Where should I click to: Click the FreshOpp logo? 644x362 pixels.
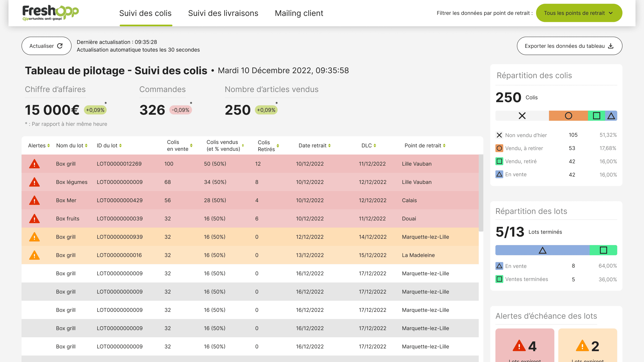[x=50, y=13]
